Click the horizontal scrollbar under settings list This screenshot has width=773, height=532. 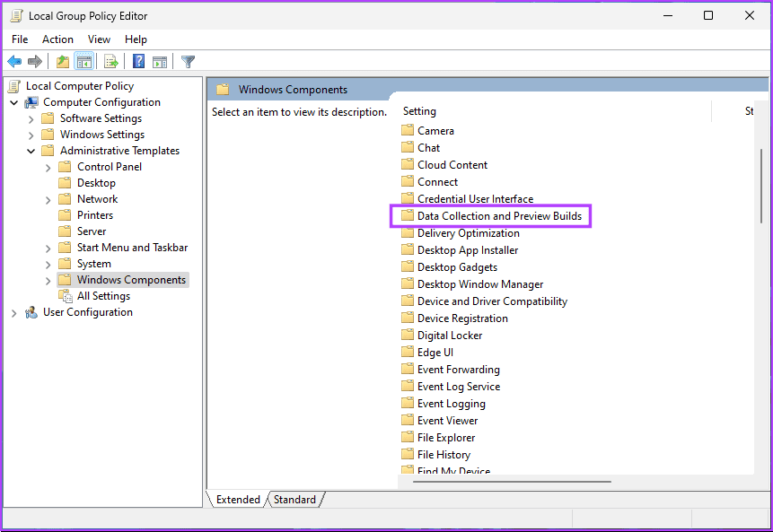[513, 481]
